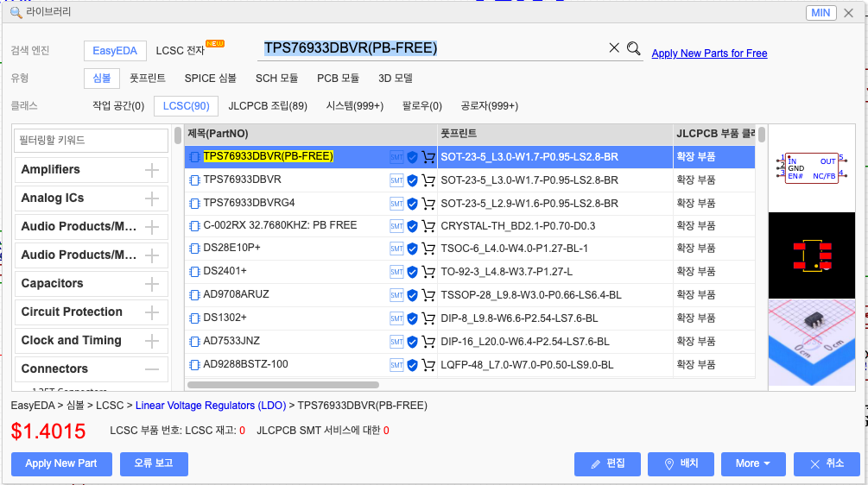868x485 pixels.
Task: Click the SMT badge for DS2401+
Action: click(x=396, y=272)
